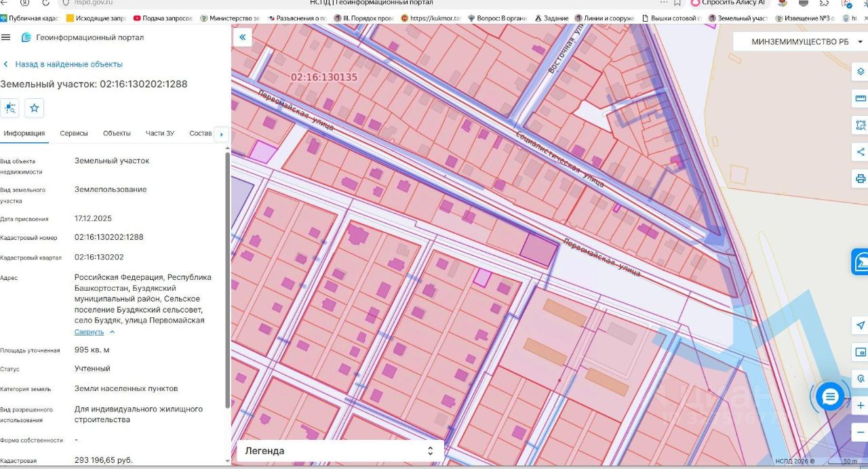Open the blue assistant side widget
This screenshot has height=469, width=868.
pyautogui.click(x=860, y=262)
